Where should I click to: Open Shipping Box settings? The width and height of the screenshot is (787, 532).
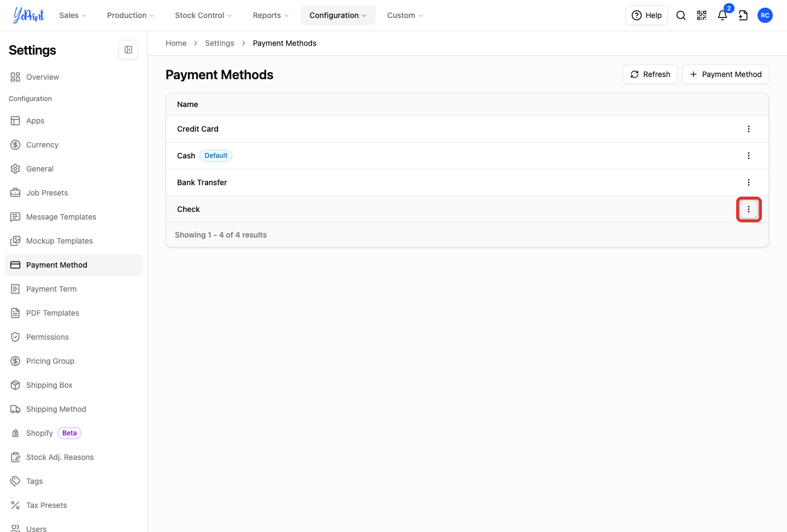click(x=73, y=385)
